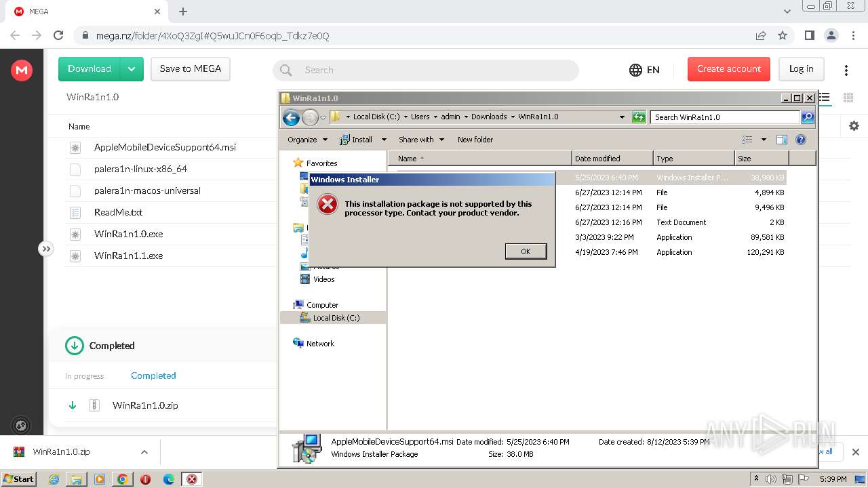Open Chrome tab search chevron
The height and width of the screenshot is (488, 868).
click(x=787, y=12)
